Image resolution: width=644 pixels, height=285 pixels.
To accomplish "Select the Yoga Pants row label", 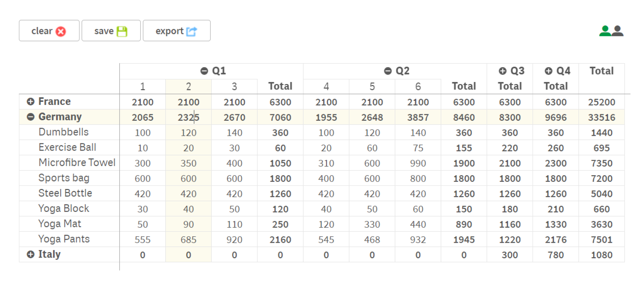I will [x=64, y=239].
